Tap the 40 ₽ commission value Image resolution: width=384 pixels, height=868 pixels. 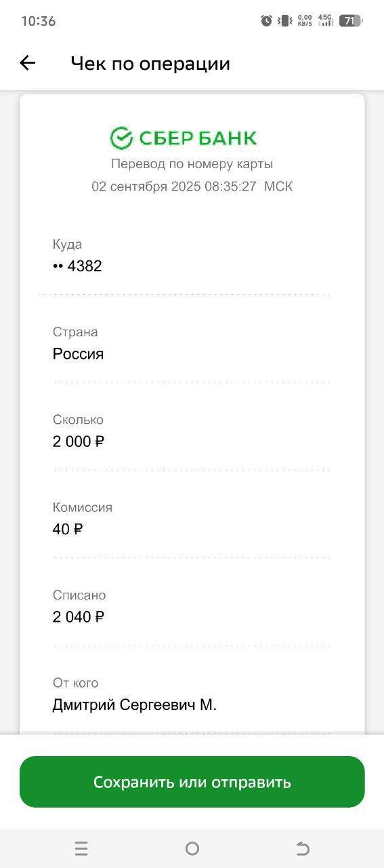click(x=68, y=529)
